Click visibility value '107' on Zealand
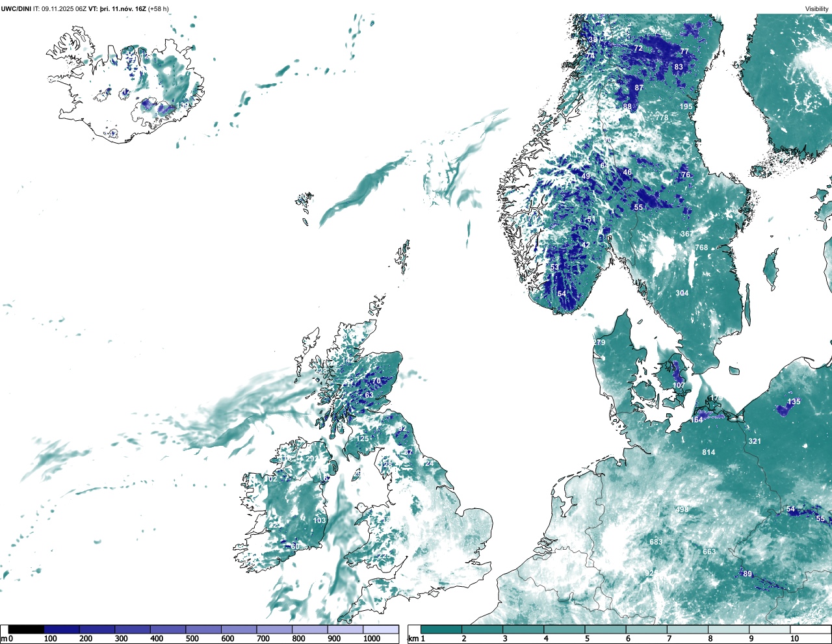The width and height of the screenshot is (832, 644). 679,385
